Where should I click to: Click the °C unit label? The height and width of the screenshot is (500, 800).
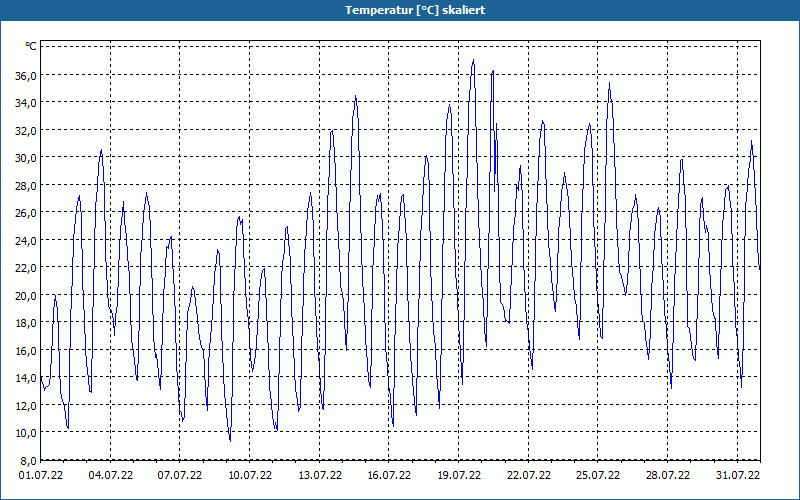point(31,46)
